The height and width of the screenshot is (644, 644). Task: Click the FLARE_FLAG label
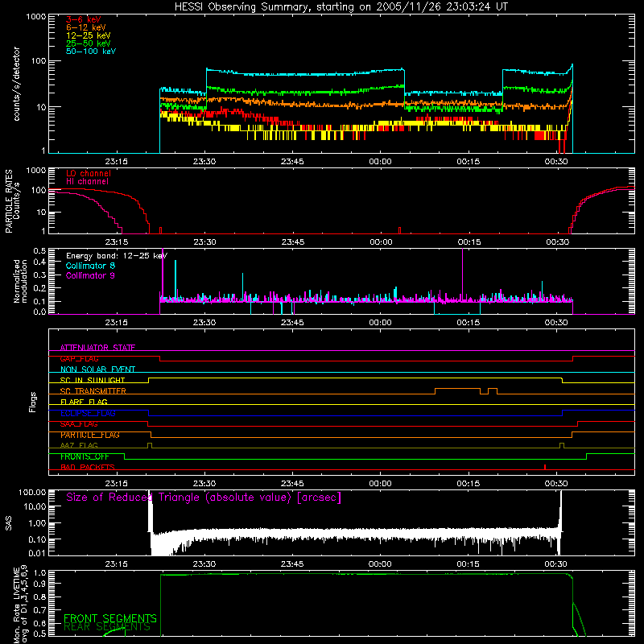pos(84,402)
